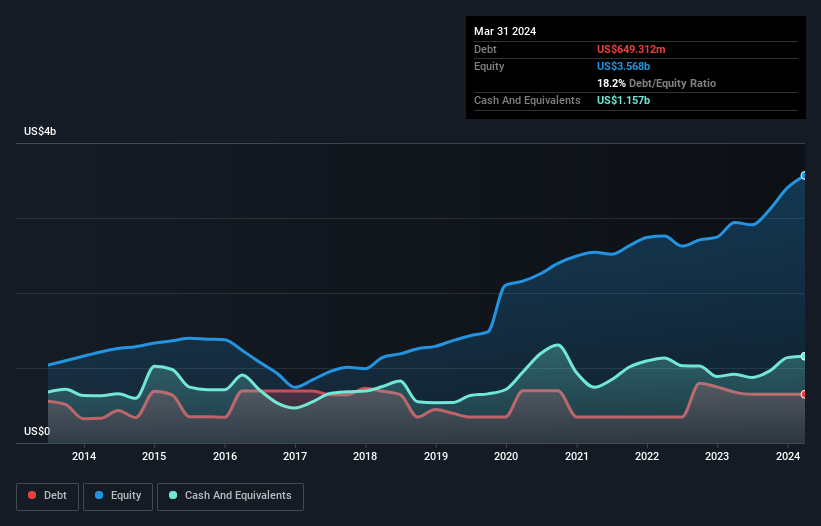Select the 2018 x-axis label
Viewport: 821px width, 526px height.
point(365,456)
